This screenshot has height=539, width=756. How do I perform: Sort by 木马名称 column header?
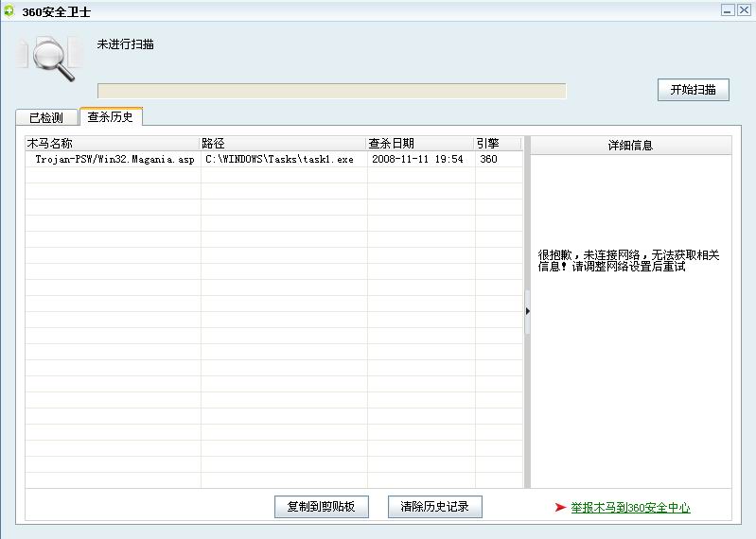click(x=112, y=143)
